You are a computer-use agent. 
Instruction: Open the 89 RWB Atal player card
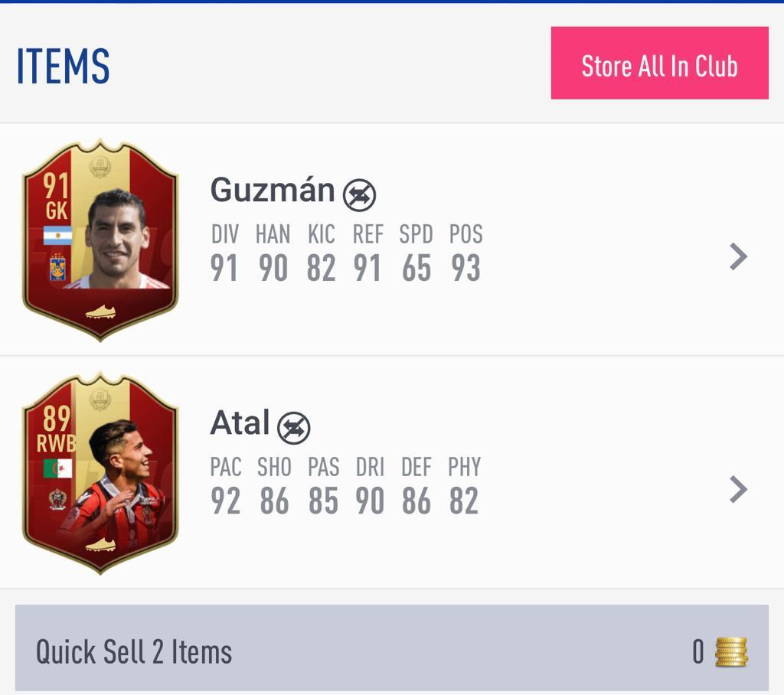(x=100, y=473)
